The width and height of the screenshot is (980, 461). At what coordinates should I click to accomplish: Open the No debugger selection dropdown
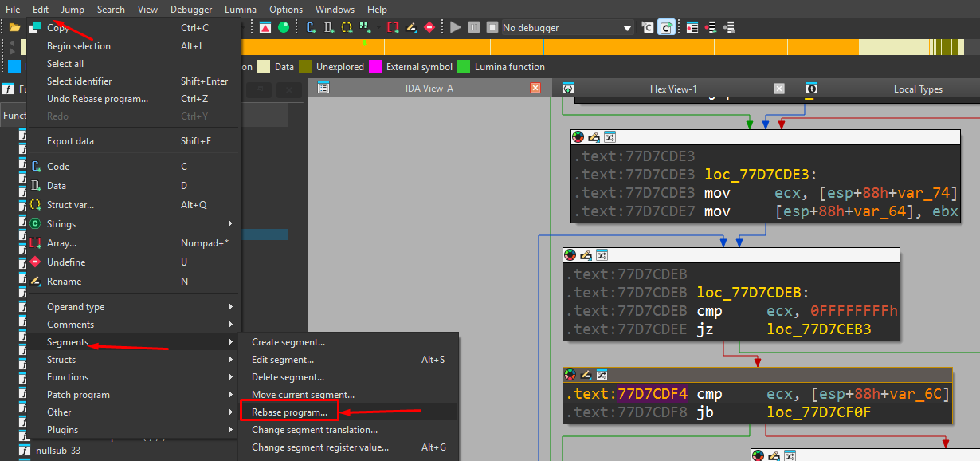coord(628,28)
